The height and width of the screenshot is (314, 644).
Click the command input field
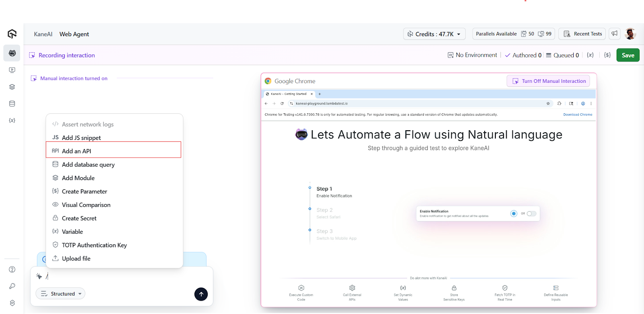tap(121, 276)
